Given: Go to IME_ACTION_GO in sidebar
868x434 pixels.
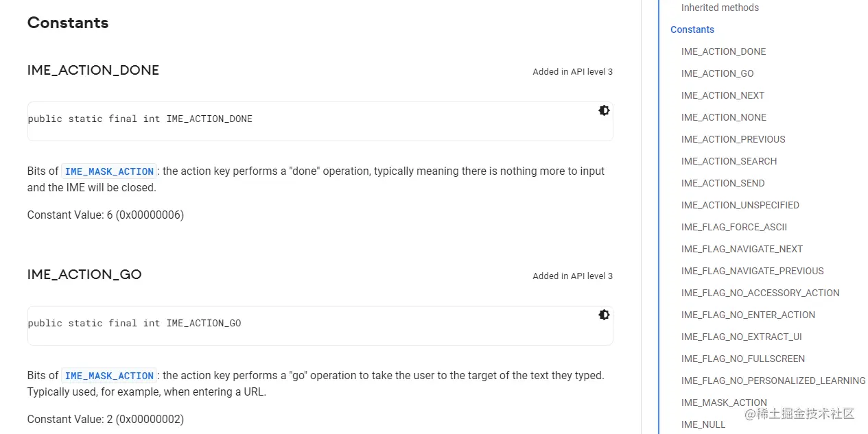Looking at the screenshot, I should point(717,73).
